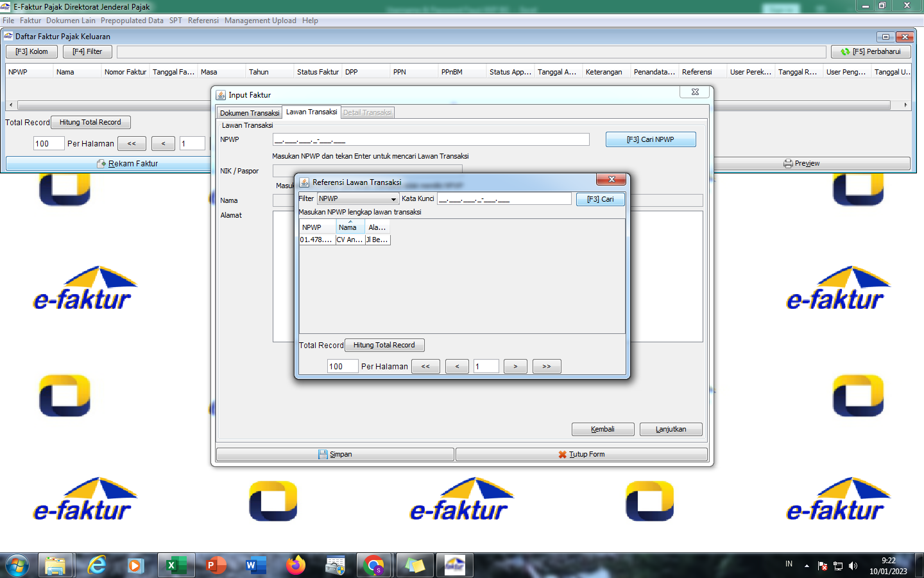Select the Lawan Transaksi tab
Screen dimensions: 924x578
coord(311,112)
